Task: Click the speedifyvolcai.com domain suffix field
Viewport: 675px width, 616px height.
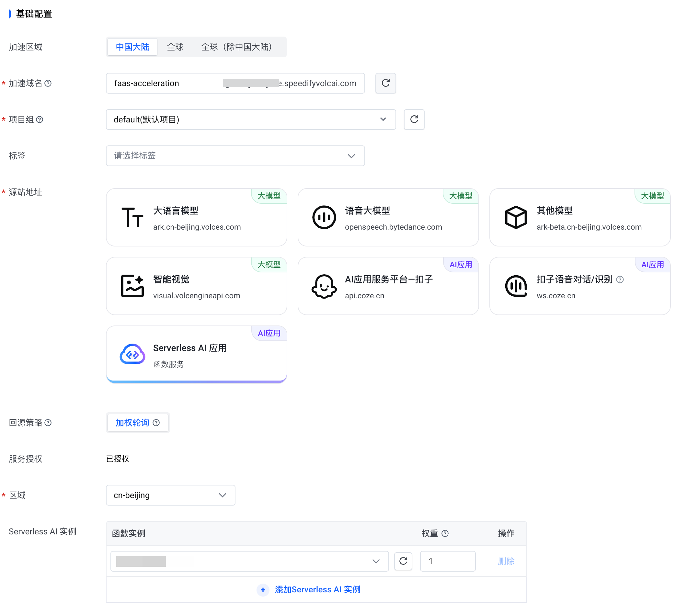Action: [x=291, y=83]
